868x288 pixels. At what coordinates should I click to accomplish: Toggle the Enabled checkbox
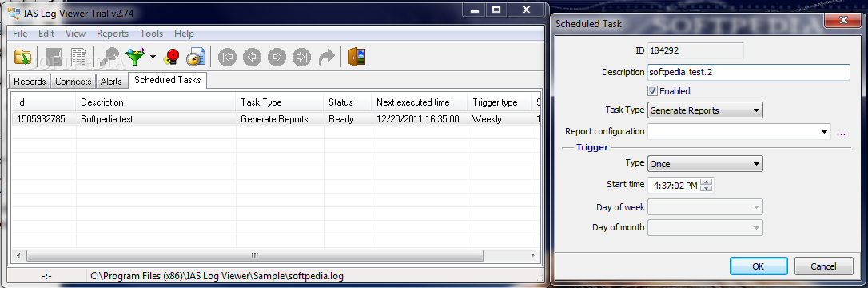click(653, 91)
